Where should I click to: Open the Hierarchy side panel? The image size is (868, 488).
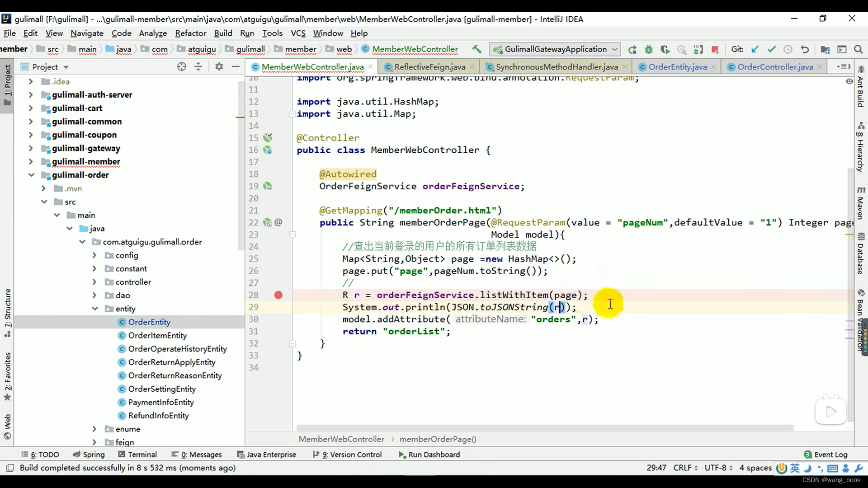861,147
